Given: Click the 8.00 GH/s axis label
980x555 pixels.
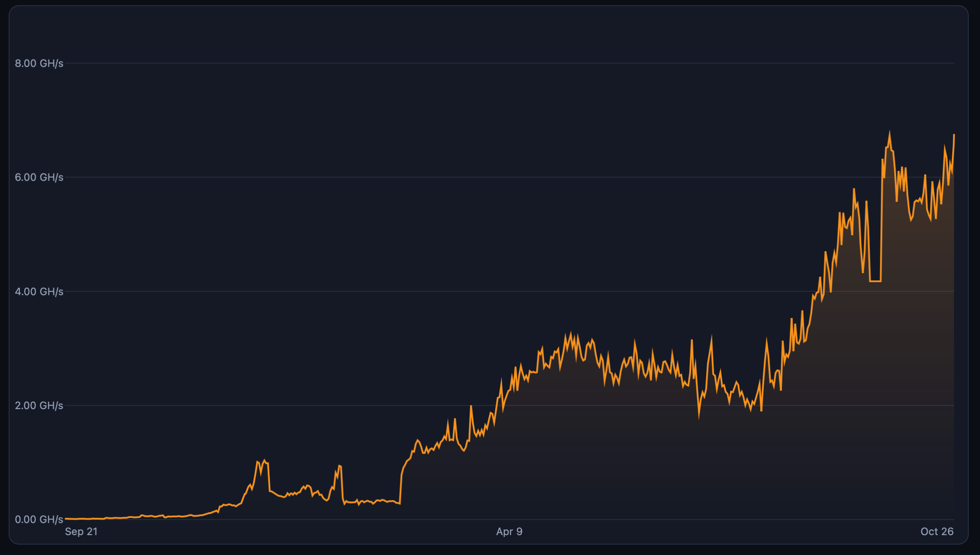Looking at the screenshot, I should point(39,64).
